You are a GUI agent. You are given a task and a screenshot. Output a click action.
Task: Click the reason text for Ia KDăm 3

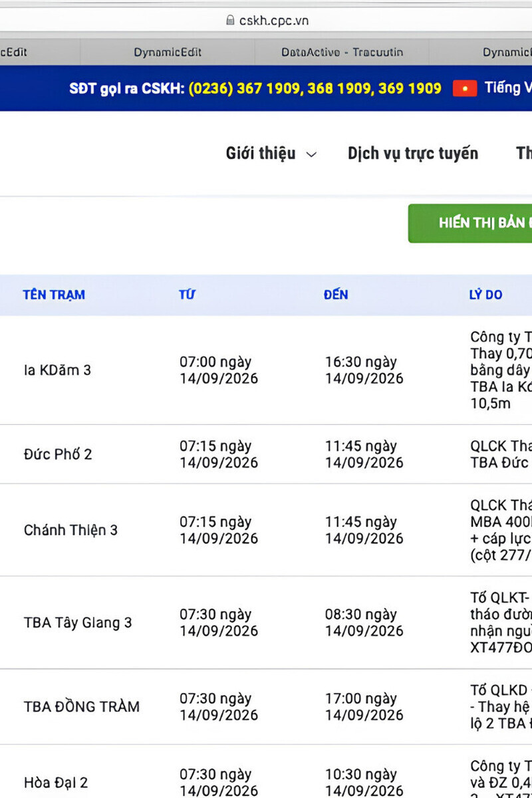[x=501, y=370]
